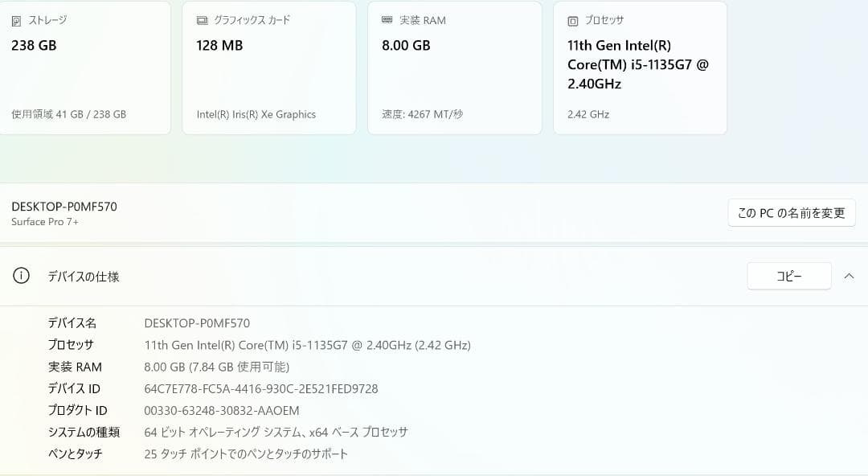
Task: Select the 128 MB graphics card tile
Action: tap(268, 68)
